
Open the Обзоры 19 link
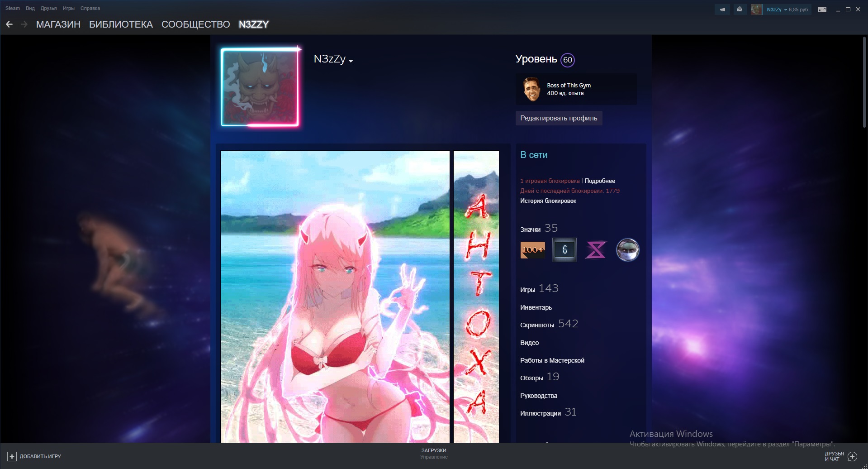point(540,377)
